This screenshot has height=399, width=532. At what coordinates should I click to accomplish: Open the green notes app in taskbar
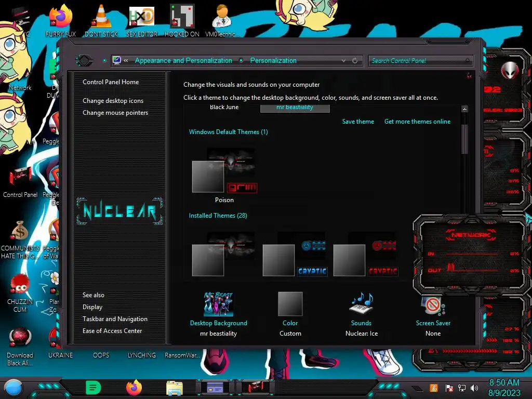tap(94, 388)
